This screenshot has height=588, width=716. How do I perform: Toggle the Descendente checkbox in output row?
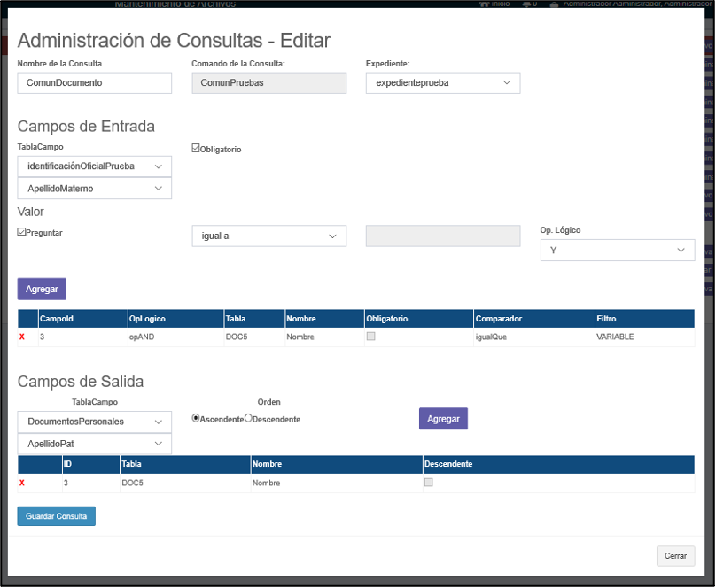[x=429, y=483]
